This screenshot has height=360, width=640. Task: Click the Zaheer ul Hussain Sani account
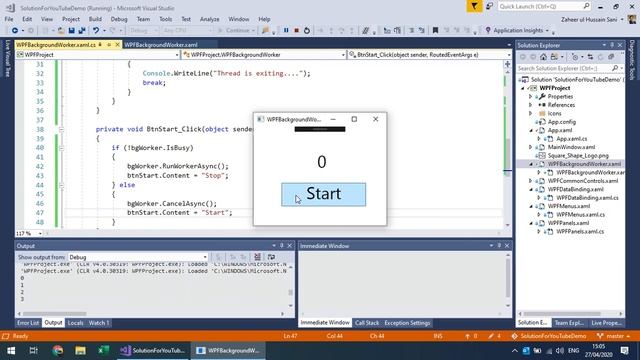click(x=589, y=19)
